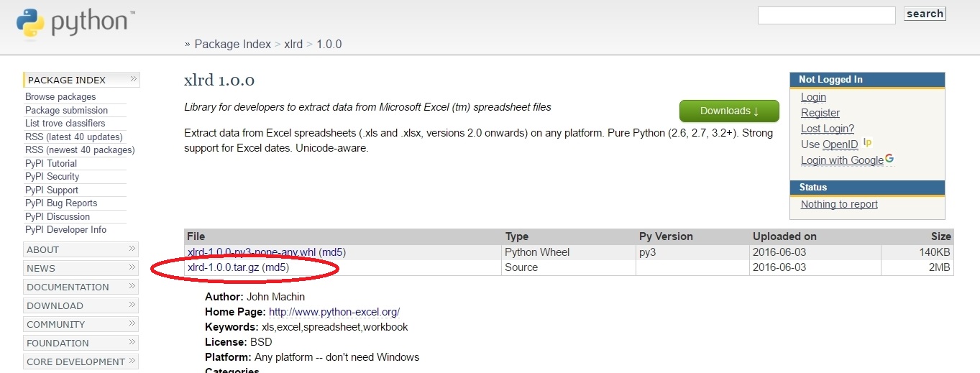Viewport: 980px width, 373px height.
Task: Open the DOCUMENTATION sidebar section
Action: 81,287
